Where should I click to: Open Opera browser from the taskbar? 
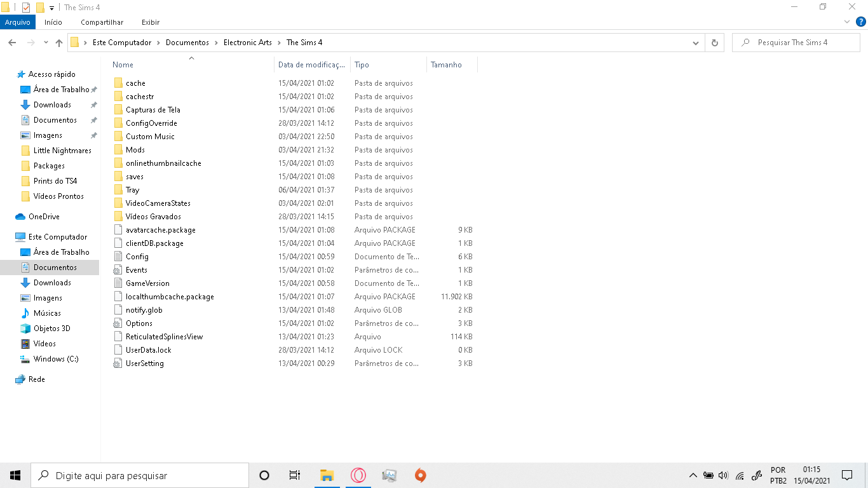click(x=358, y=475)
